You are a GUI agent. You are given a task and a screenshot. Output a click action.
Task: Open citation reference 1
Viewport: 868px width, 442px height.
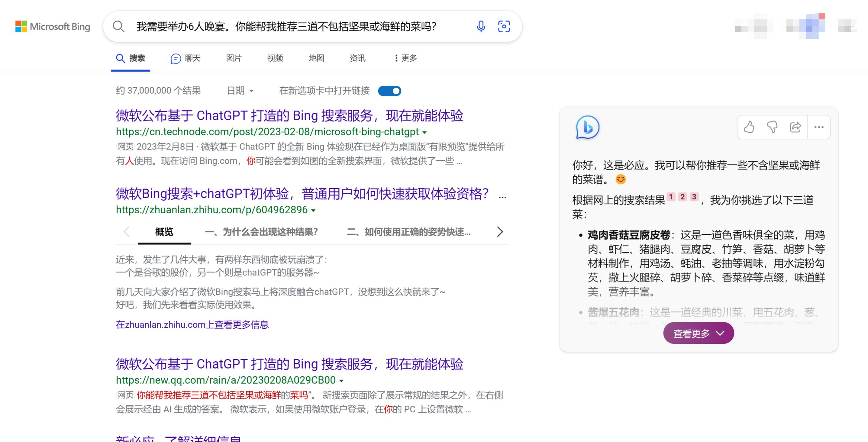point(671,197)
